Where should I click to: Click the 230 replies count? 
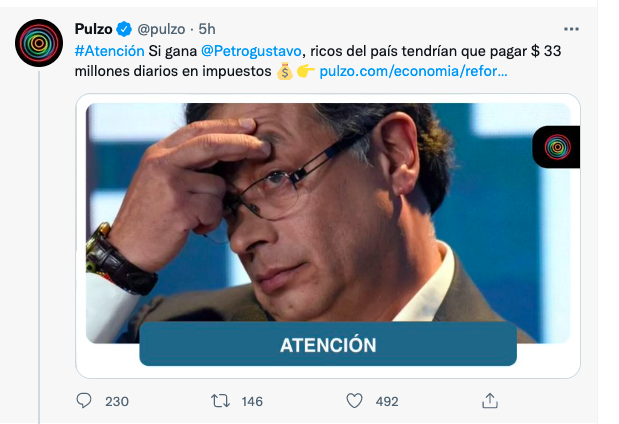click(x=117, y=401)
